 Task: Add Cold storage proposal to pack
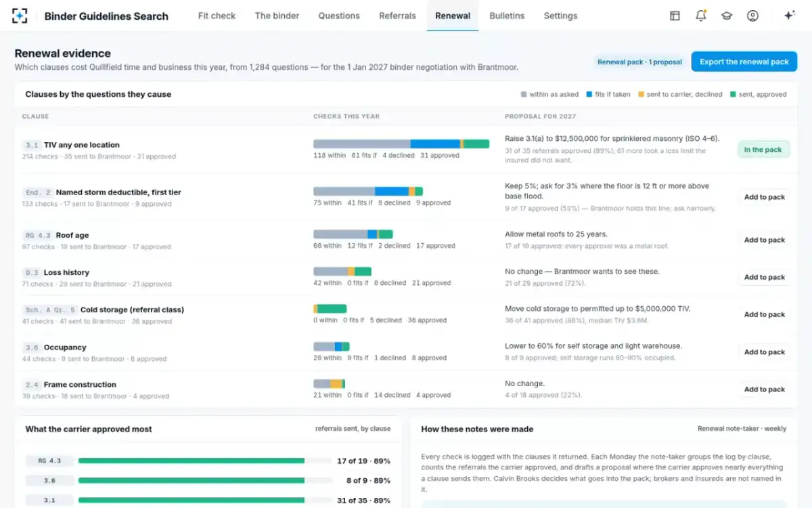[764, 314]
